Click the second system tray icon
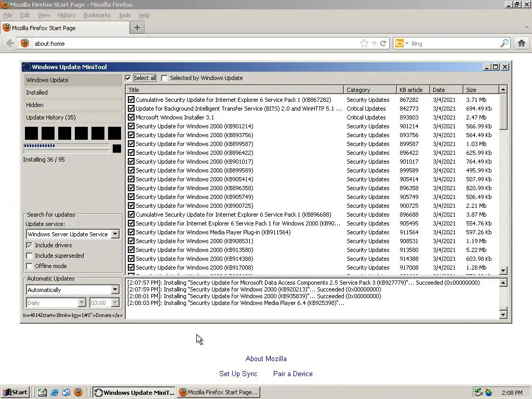Image resolution: width=532 pixels, height=399 pixels. (x=488, y=392)
